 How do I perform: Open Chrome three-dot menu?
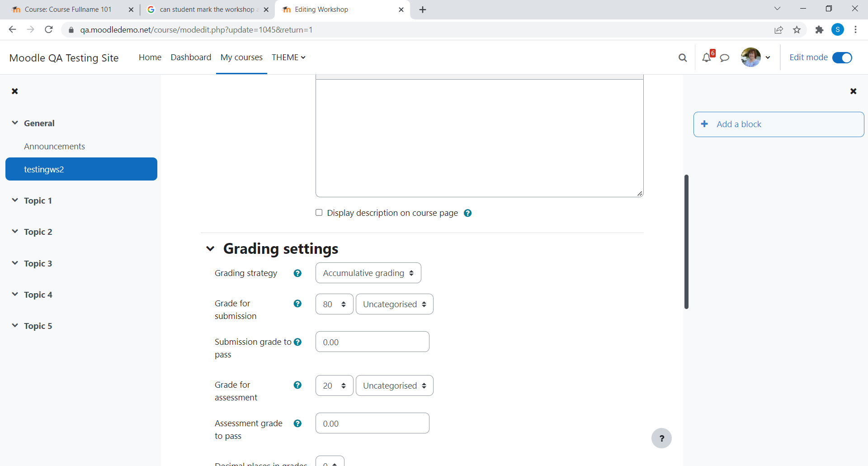856,29
